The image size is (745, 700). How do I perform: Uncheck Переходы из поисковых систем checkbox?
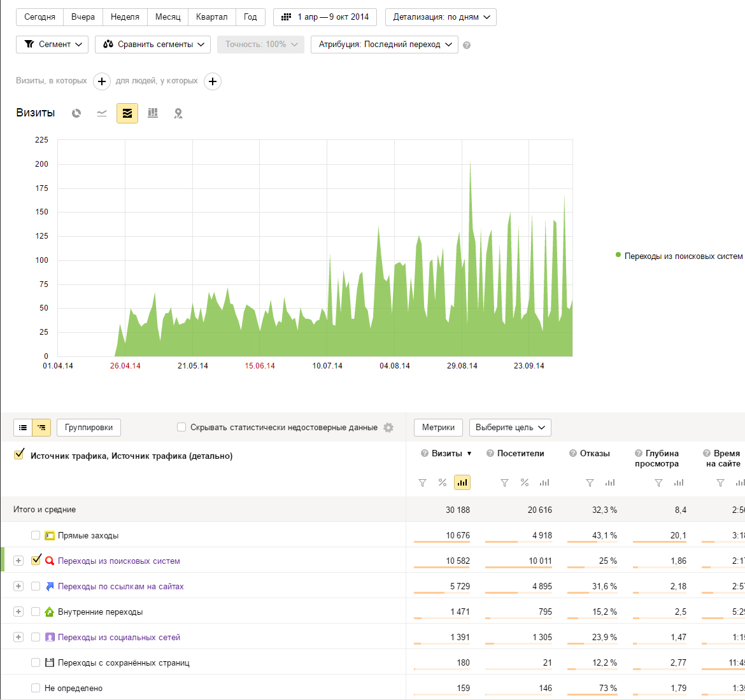[x=36, y=561]
